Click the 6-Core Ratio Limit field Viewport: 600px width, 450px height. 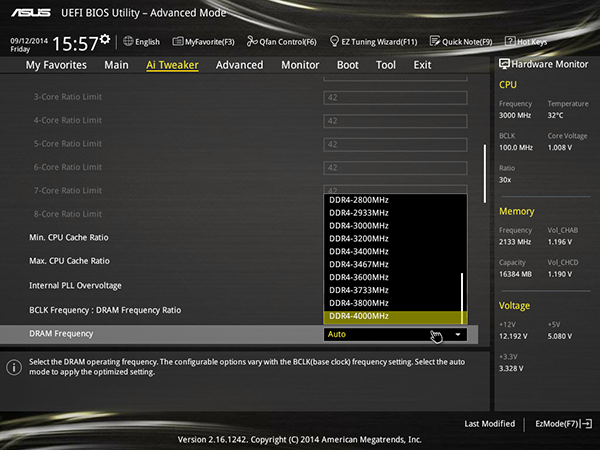(x=395, y=168)
